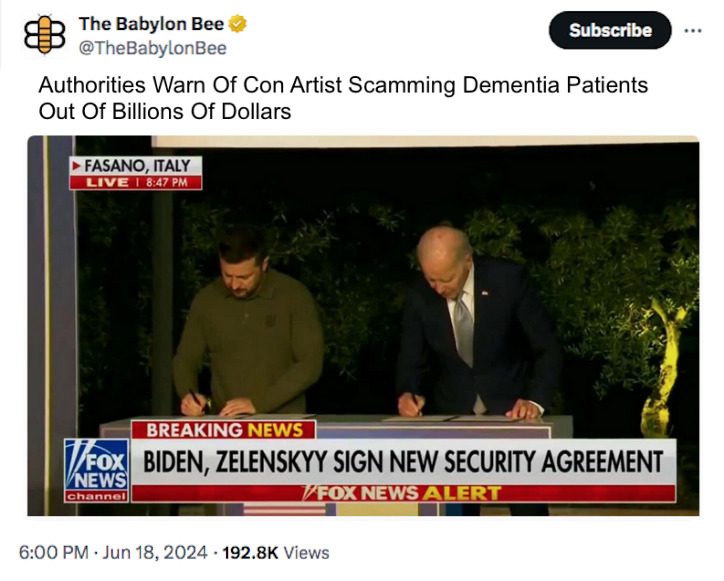Open the @TheBabylonBee handle link

(x=153, y=48)
